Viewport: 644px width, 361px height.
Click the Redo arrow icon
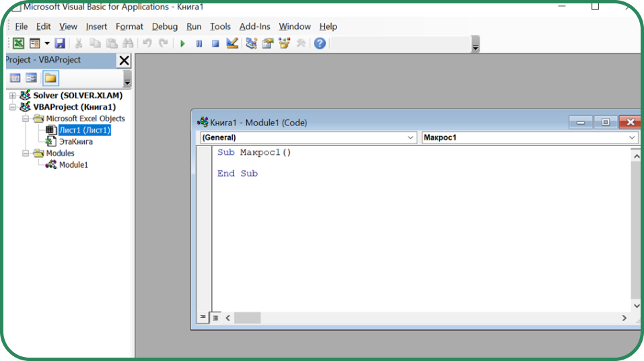164,43
